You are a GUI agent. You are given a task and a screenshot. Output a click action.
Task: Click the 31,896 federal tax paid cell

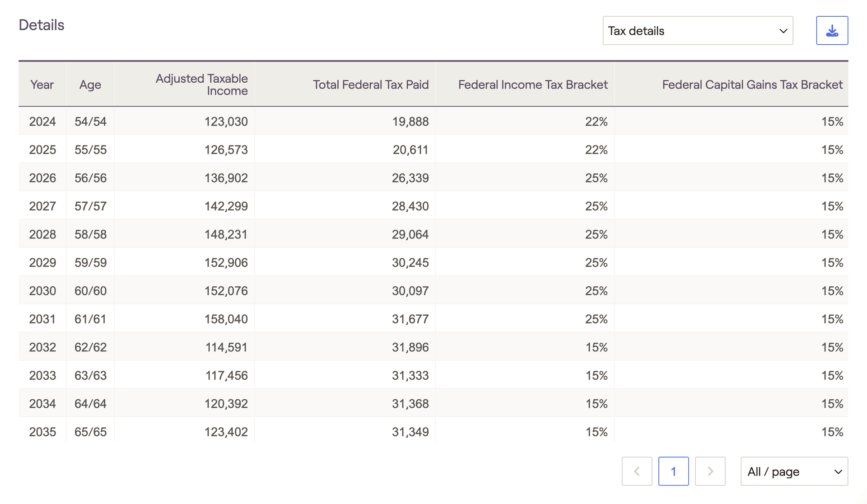(x=410, y=347)
